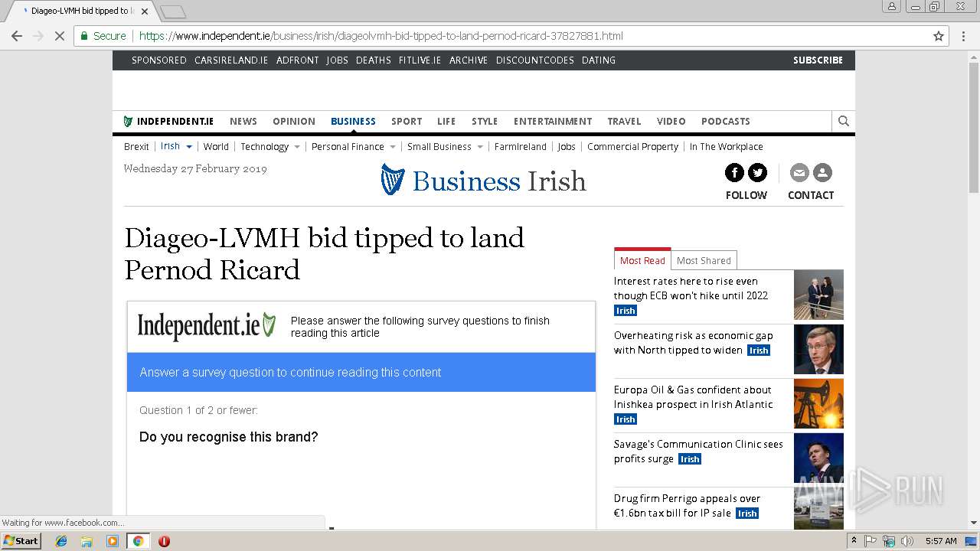Open the Windows Start menu

(x=21, y=541)
